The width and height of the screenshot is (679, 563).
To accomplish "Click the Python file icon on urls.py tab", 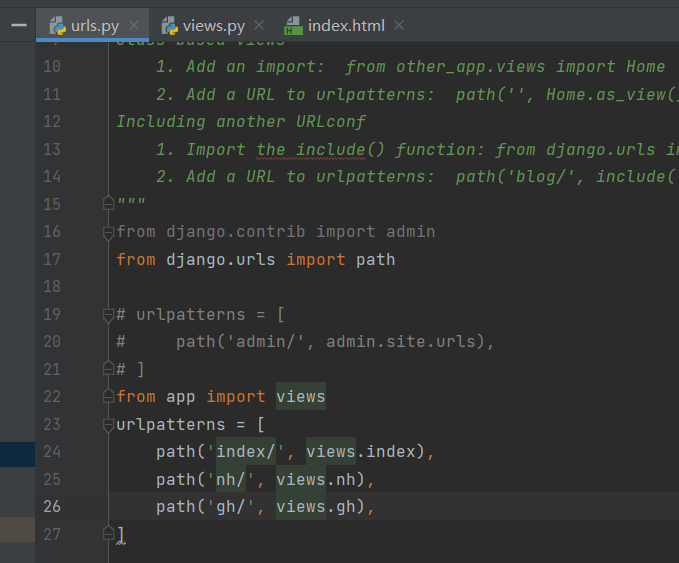I will (58, 26).
